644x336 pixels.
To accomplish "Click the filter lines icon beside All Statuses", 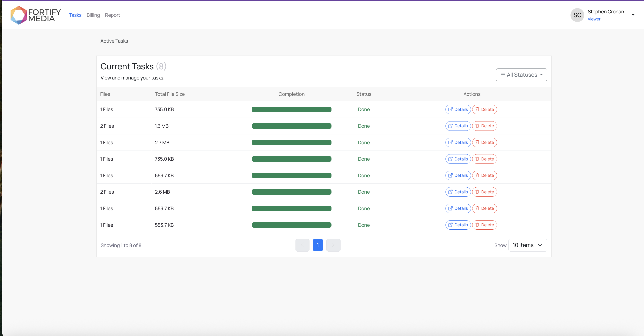I will 503,75.
